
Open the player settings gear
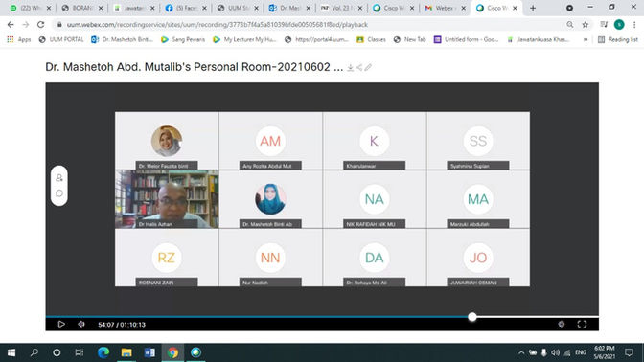click(562, 325)
